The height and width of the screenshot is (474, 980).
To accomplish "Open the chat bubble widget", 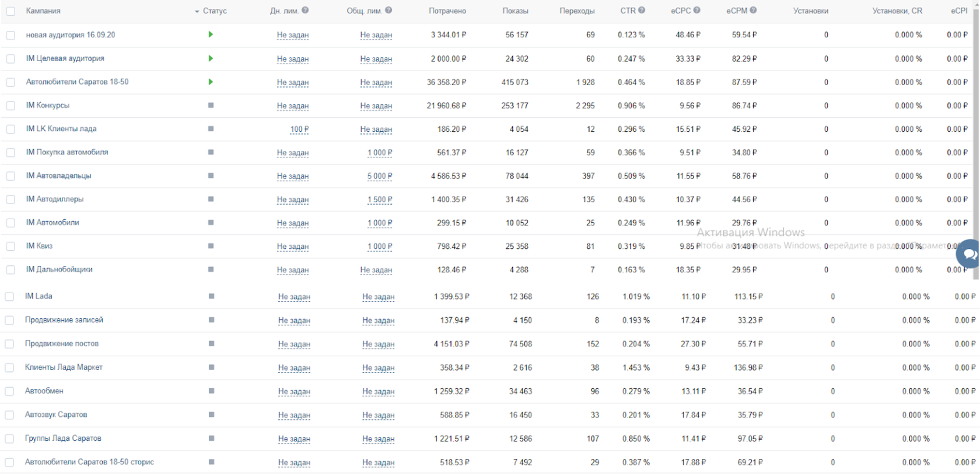I will 969,254.
